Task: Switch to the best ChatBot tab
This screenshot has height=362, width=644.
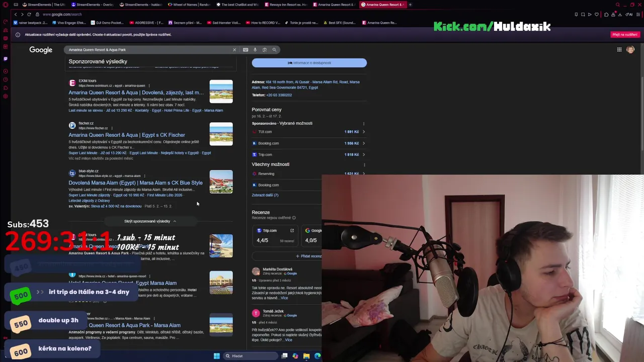Action: (238, 5)
